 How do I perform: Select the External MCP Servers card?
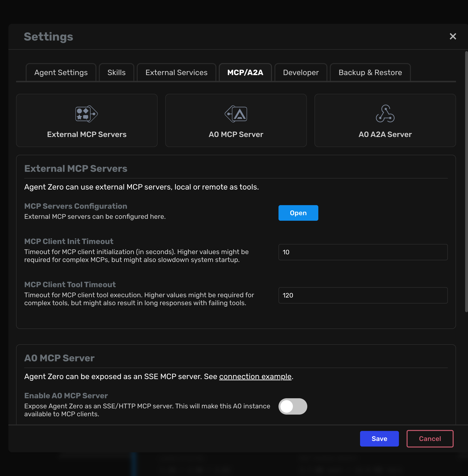point(87,120)
